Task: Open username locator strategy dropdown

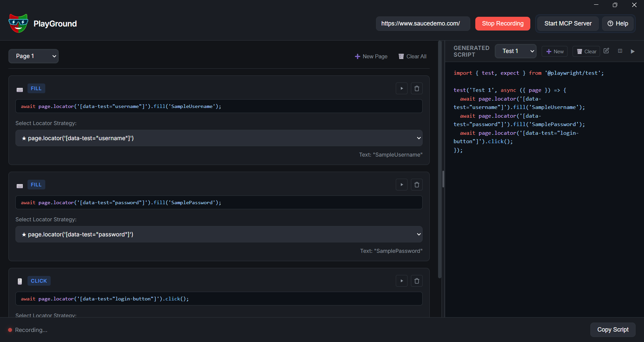Action: (x=219, y=138)
